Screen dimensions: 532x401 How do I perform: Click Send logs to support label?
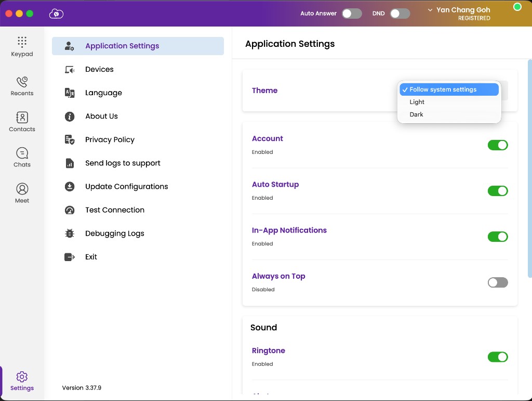(123, 163)
